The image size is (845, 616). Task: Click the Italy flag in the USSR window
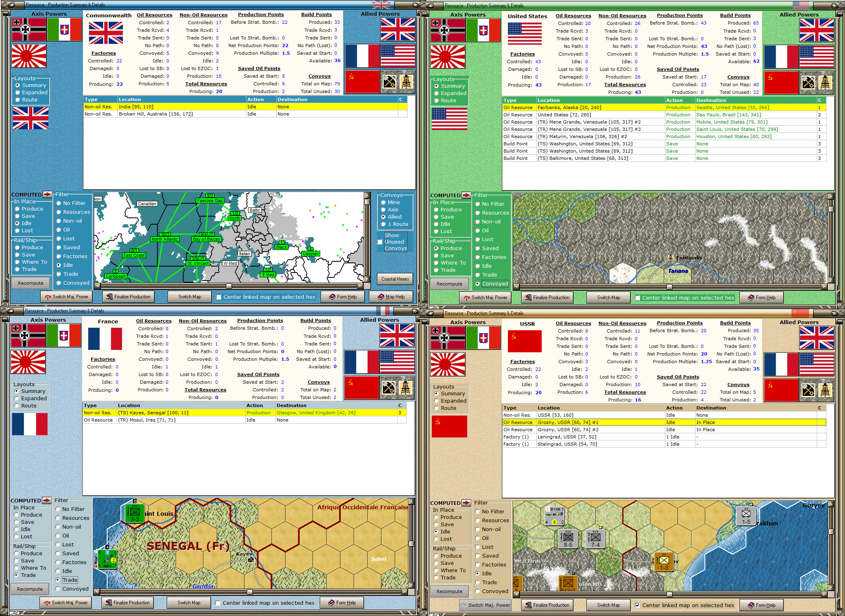[x=483, y=338]
